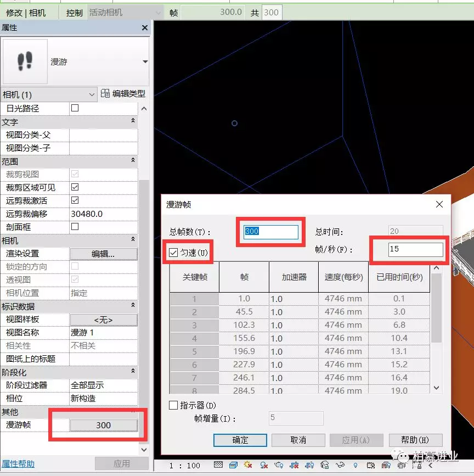
Task: Collapse the 其他 properties group
Action: pyautogui.click(x=133, y=411)
